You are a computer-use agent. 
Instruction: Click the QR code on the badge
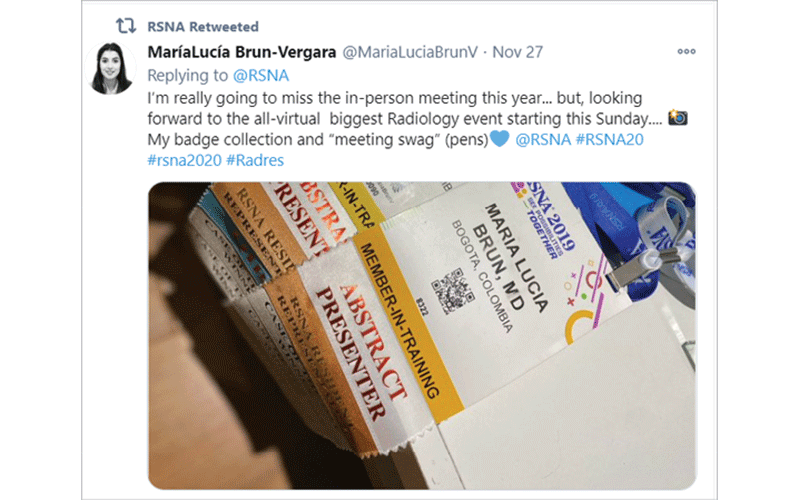tap(452, 291)
